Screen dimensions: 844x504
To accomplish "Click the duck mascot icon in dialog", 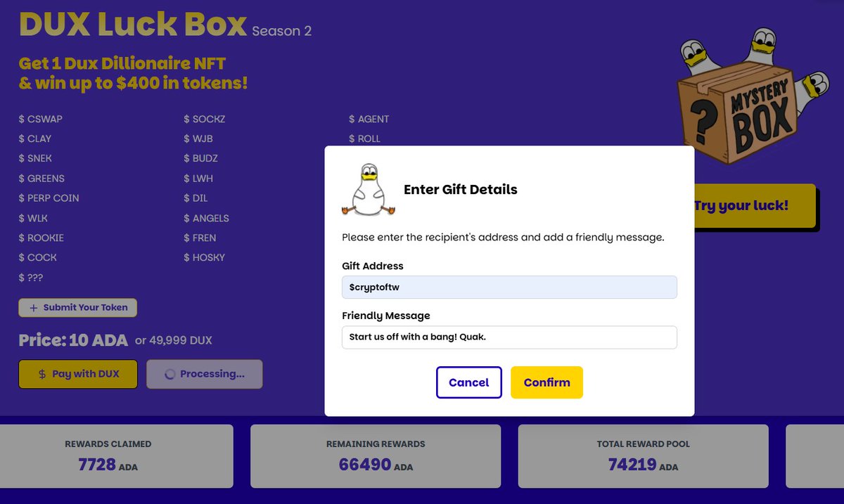I will (369, 190).
